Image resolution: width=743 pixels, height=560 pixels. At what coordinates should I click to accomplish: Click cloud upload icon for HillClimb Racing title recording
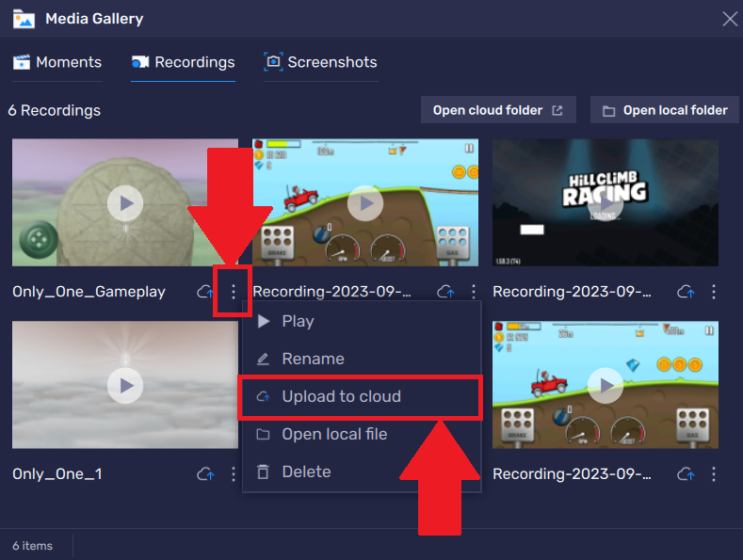tap(686, 292)
